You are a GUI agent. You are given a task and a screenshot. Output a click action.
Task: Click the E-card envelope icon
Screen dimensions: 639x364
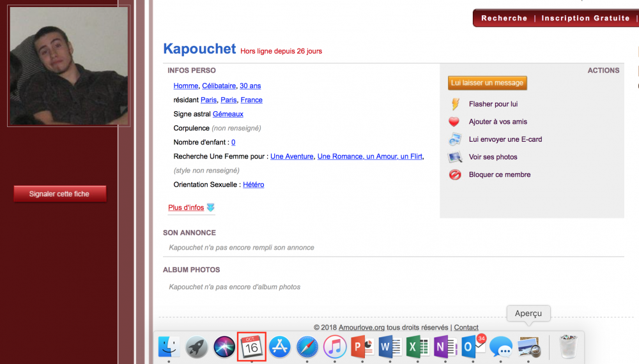(455, 139)
